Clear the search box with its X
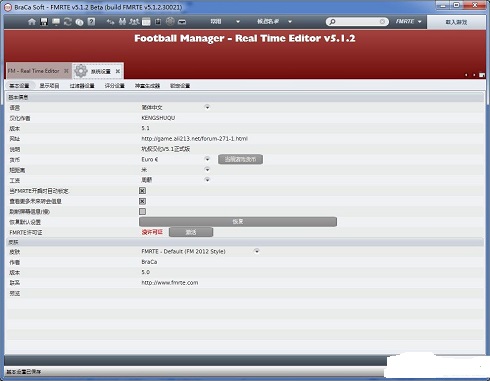 coord(382,22)
